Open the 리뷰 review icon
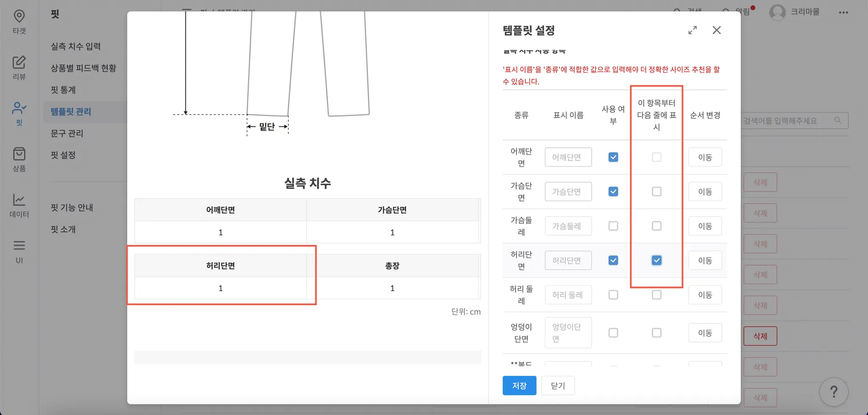868x415 pixels. point(19,62)
